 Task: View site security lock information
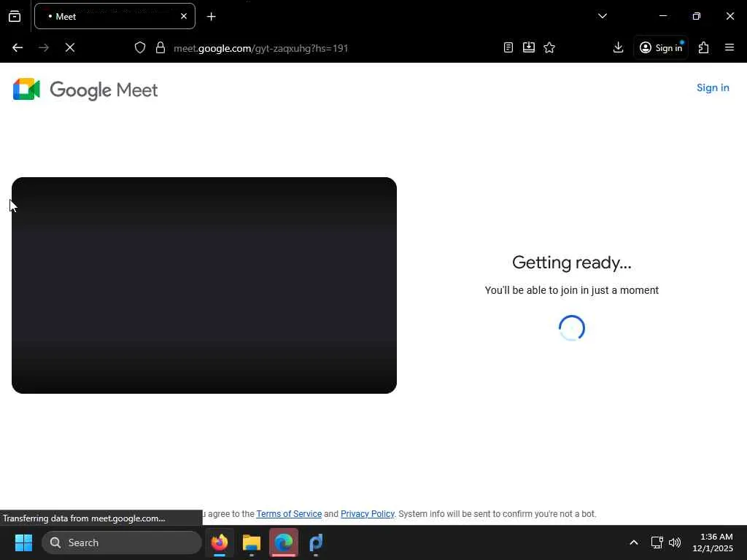click(160, 47)
